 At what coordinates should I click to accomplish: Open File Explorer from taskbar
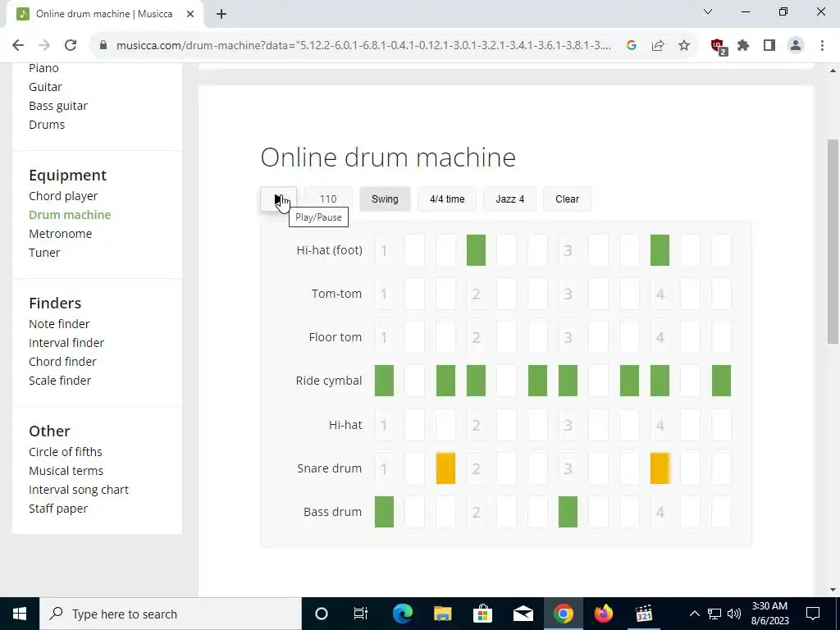442,614
